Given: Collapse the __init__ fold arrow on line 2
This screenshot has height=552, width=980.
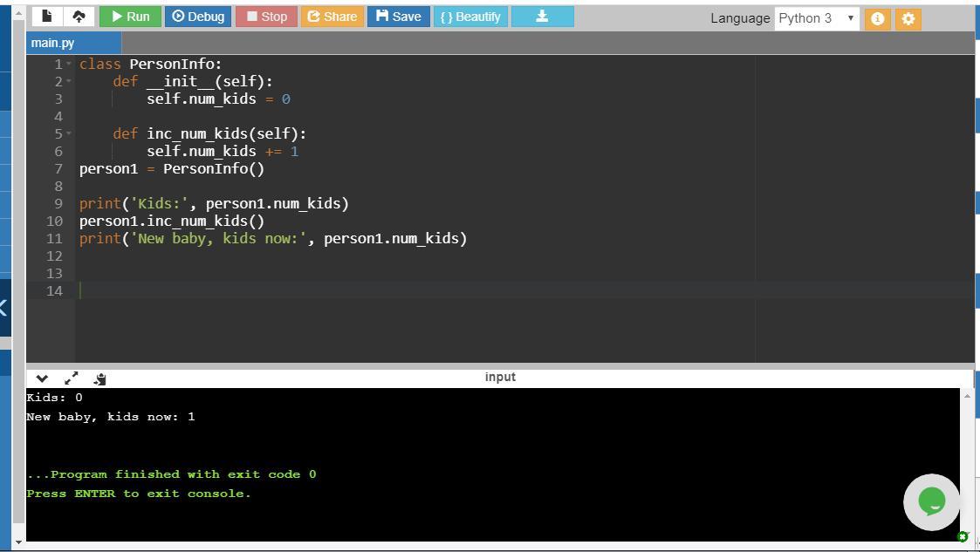Looking at the screenshot, I should pos(69,82).
